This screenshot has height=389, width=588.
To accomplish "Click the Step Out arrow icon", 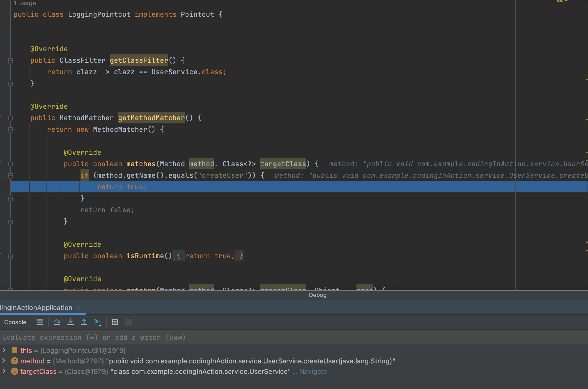I will click(84, 322).
